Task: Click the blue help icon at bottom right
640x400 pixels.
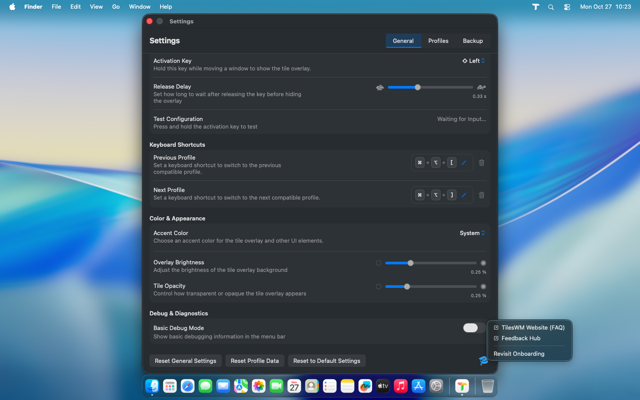Action: (483, 361)
